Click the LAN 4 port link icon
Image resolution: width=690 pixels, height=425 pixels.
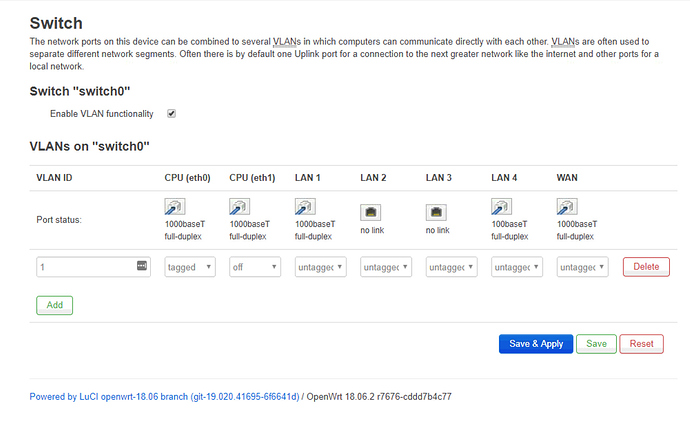pos(501,206)
